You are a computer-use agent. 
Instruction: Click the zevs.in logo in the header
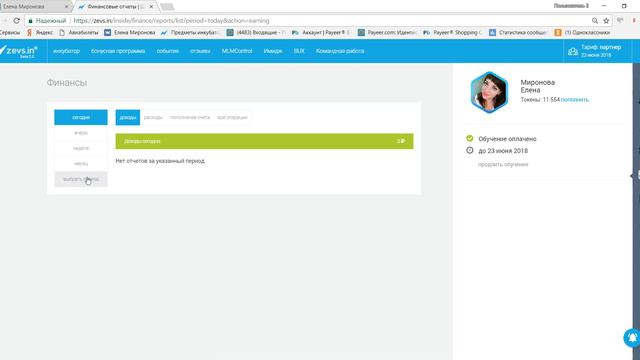click(x=19, y=51)
